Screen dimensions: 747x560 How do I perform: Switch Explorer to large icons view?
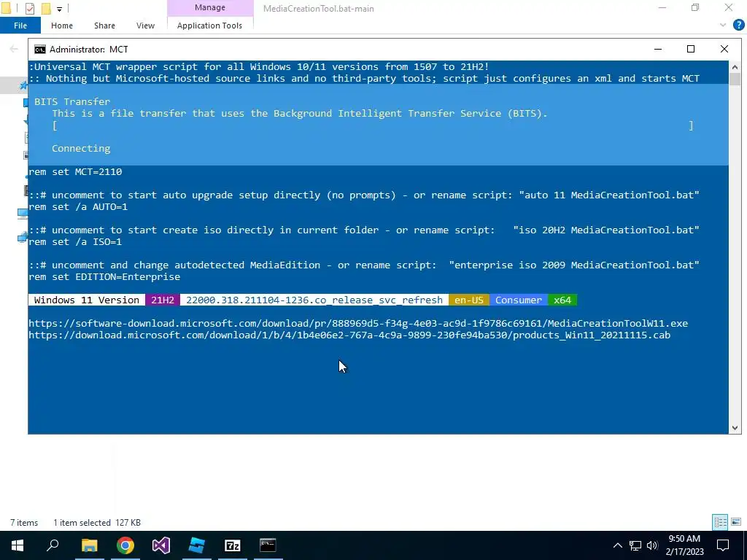click(736, 522)
